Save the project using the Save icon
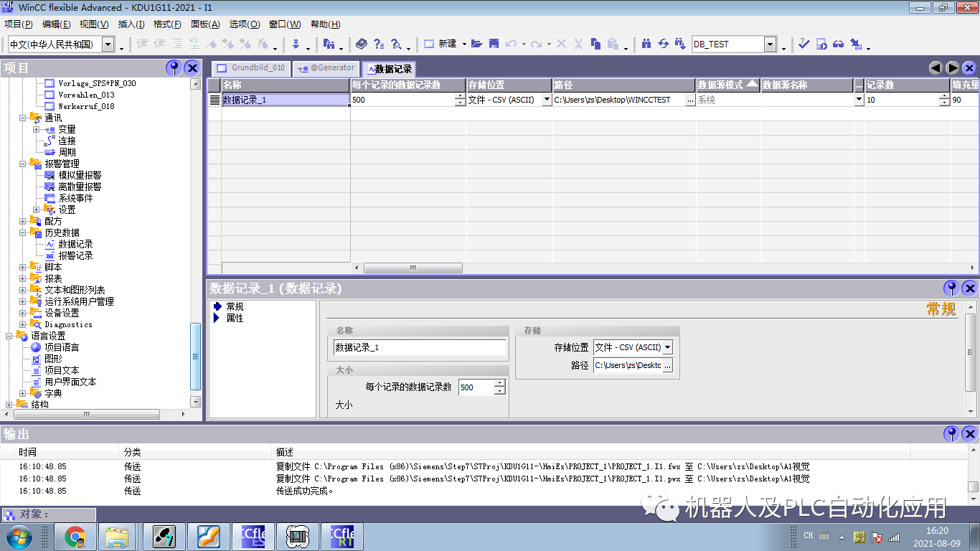Viewport: 980px width, 551px height. click(x=494, y=44)
